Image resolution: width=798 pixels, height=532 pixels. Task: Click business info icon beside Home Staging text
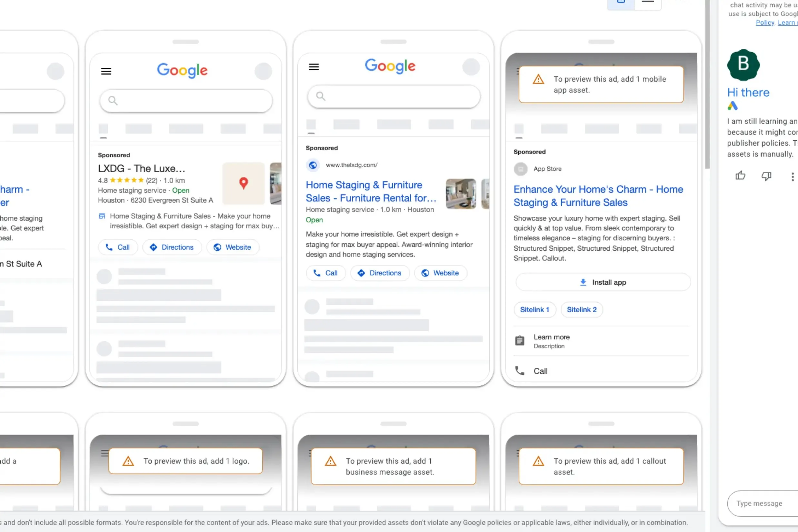click(x=102, y=216)
